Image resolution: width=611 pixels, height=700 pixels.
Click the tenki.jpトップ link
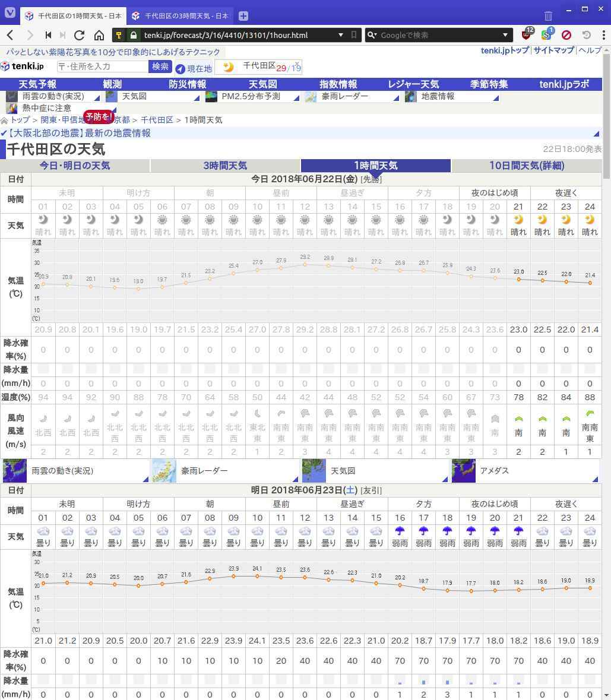(x=505, y=50)
